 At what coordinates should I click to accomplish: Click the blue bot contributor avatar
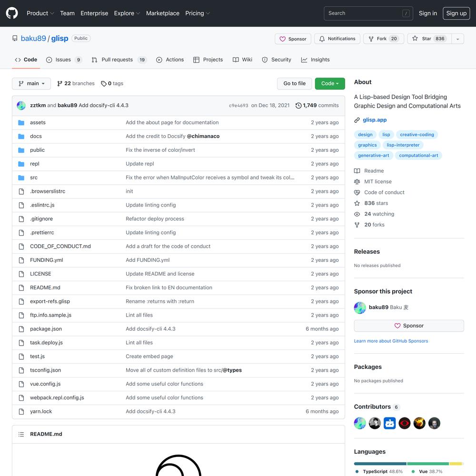389,423
